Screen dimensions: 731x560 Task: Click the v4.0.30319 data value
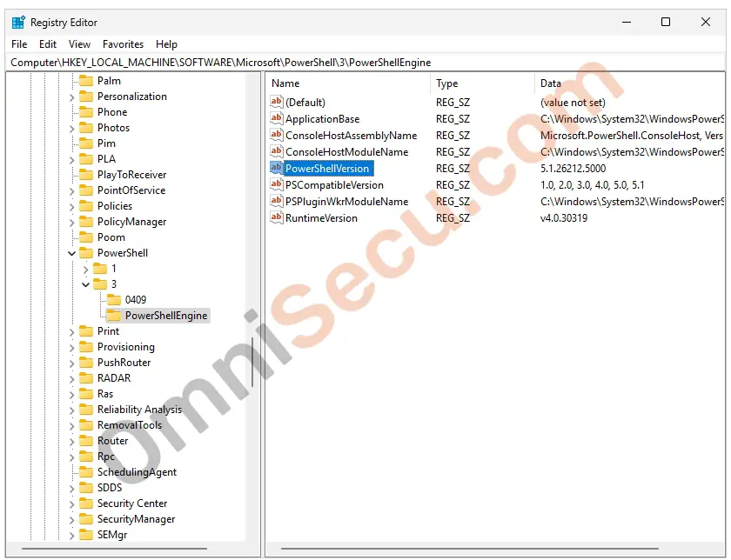click(x=564, y=218)
